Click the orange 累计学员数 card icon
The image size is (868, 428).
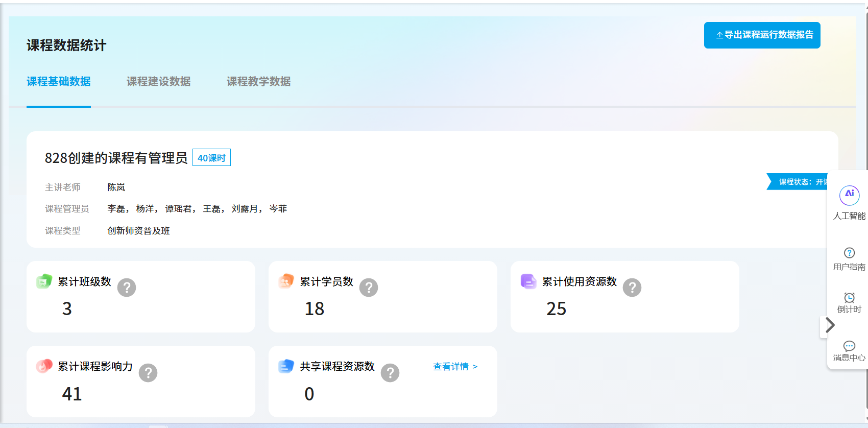[x=286, y=281]
